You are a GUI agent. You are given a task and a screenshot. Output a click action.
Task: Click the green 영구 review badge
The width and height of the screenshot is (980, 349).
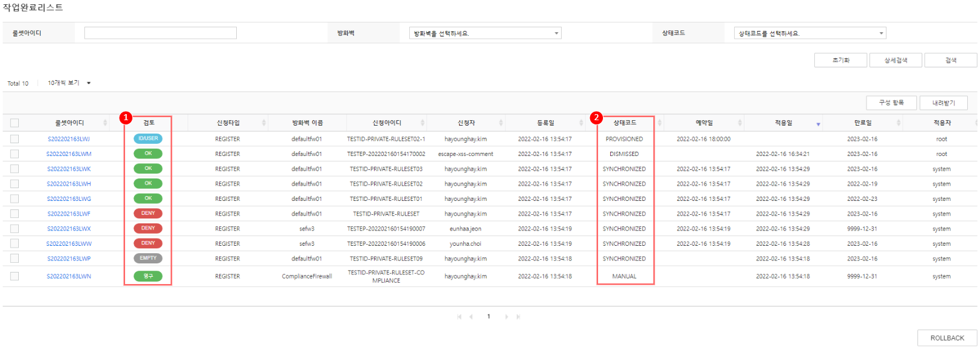click(x=148, y=276)
